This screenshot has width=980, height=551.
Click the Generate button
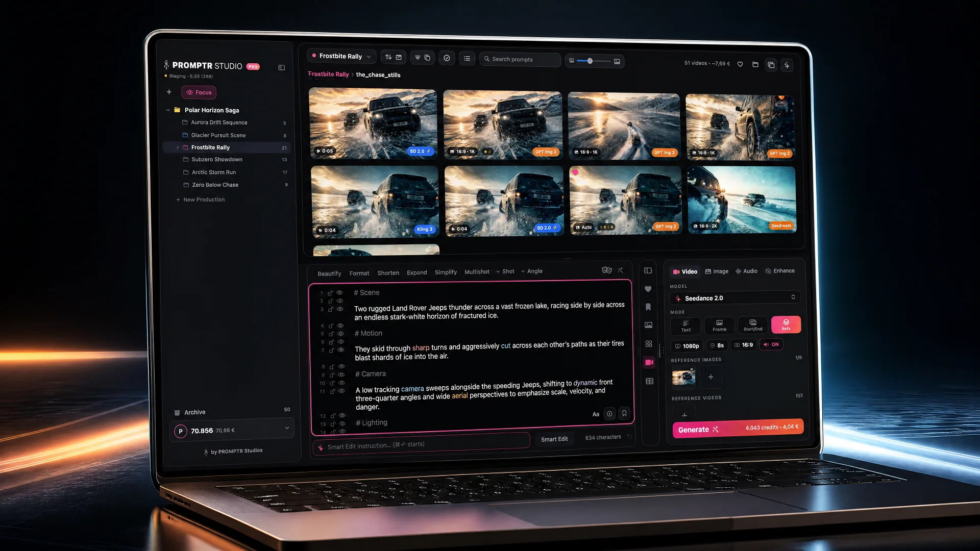click(738, 429)
